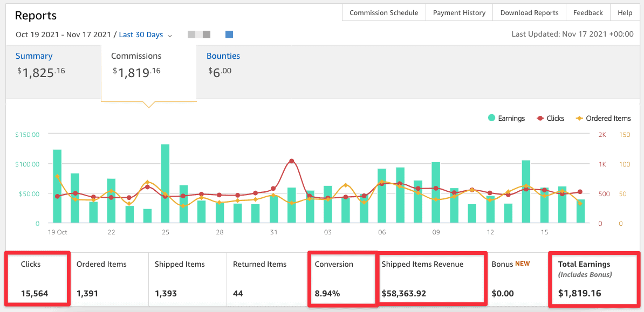Viewport: 644px width, 312px height.
Task: Click the Feedback option
Action: coord(588,12)
